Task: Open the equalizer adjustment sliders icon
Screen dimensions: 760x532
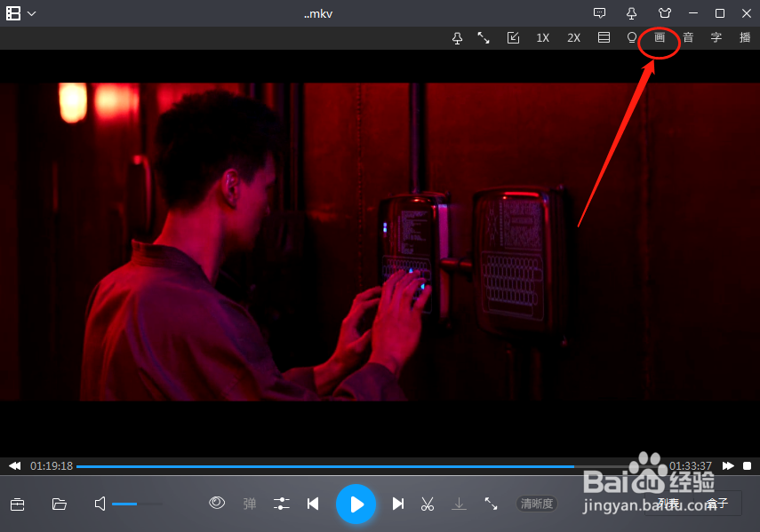Action: coord(281,504)
